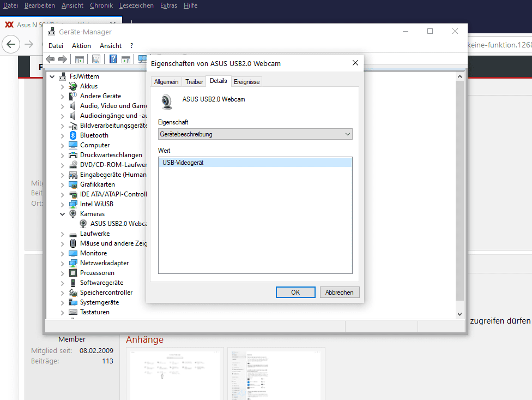Select ASUS USB2.0 Webcam tree item
Image resolution: width=532 pixels, height=400 pixels.
tap(118, 224)
